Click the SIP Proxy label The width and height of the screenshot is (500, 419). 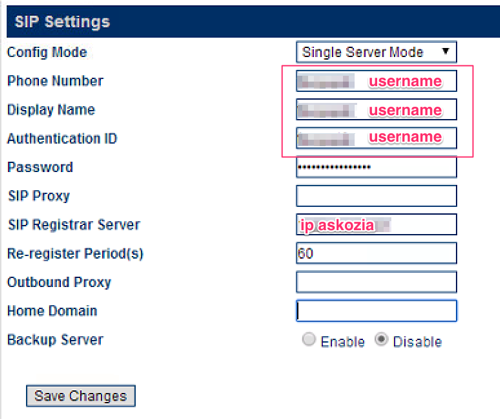[x=39, y=196]
